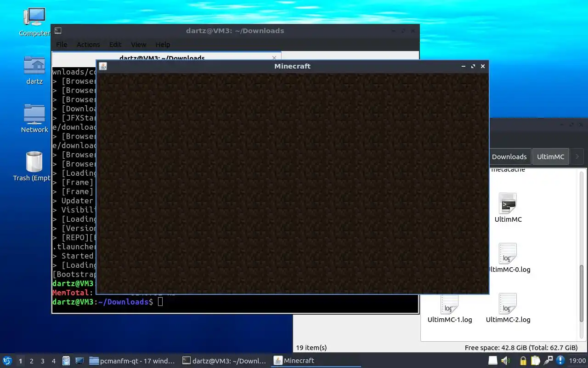This screenshot has width=588, height=368.
Task: Open File menu in terminal window
Action: [x=62, y=45]
